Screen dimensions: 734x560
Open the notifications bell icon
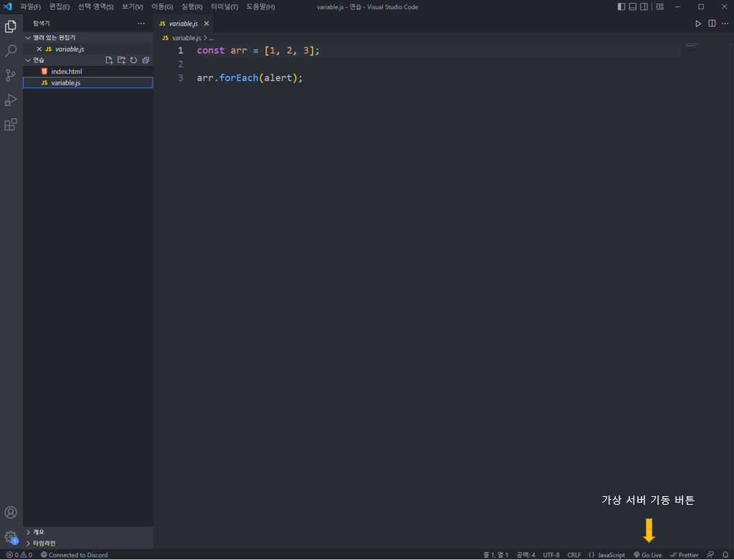click(x=725, y=555)
